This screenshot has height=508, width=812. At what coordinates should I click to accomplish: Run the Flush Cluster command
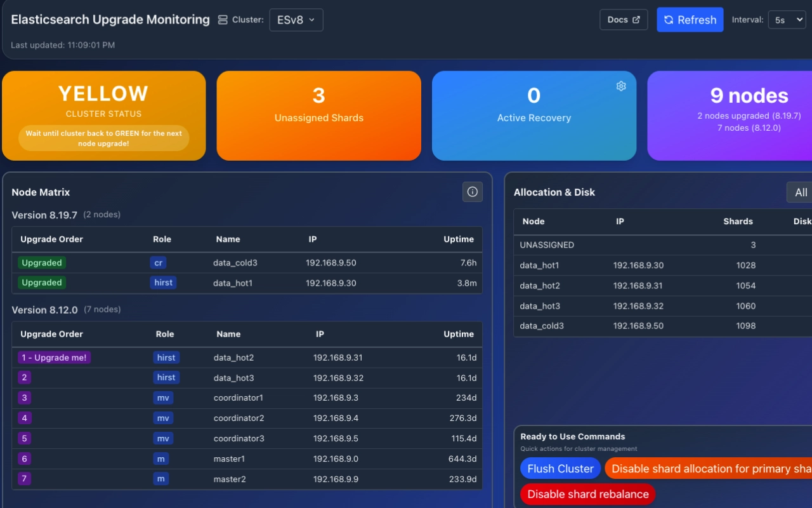(x=560, y=469)
